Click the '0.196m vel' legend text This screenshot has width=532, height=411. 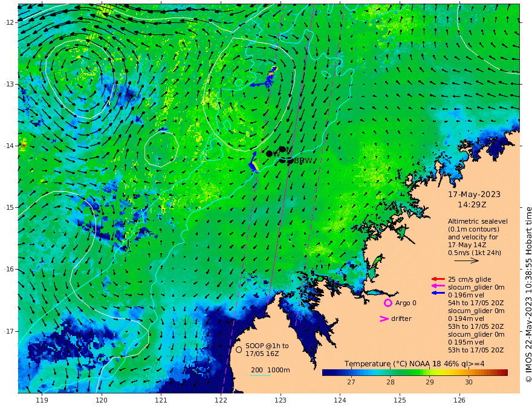(x=466, y=295)
